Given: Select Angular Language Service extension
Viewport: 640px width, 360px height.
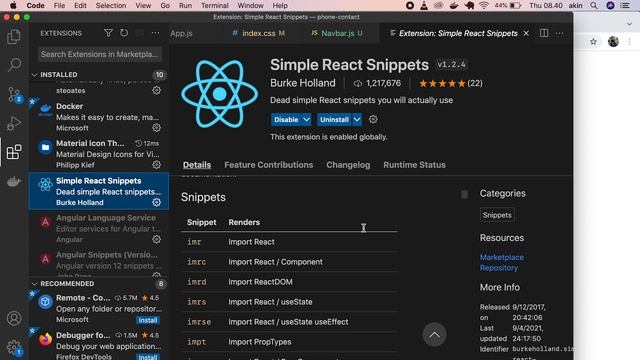Looking at the screenshot, I should pos(99,229).
